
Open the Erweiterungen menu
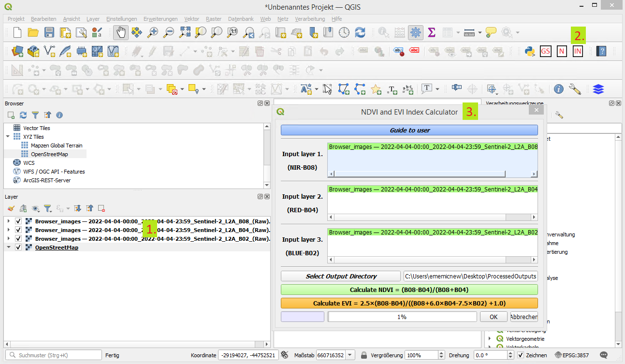pyautogui.click(x=160, y=19)
